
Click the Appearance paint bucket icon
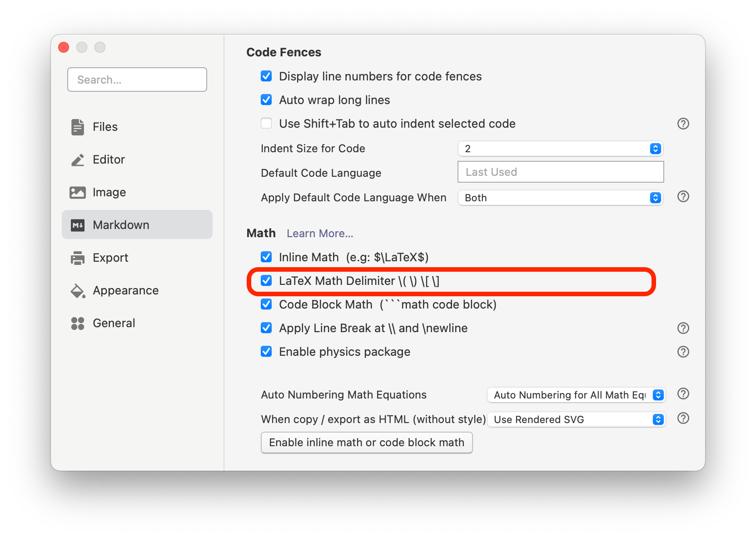tap(78, 291)
